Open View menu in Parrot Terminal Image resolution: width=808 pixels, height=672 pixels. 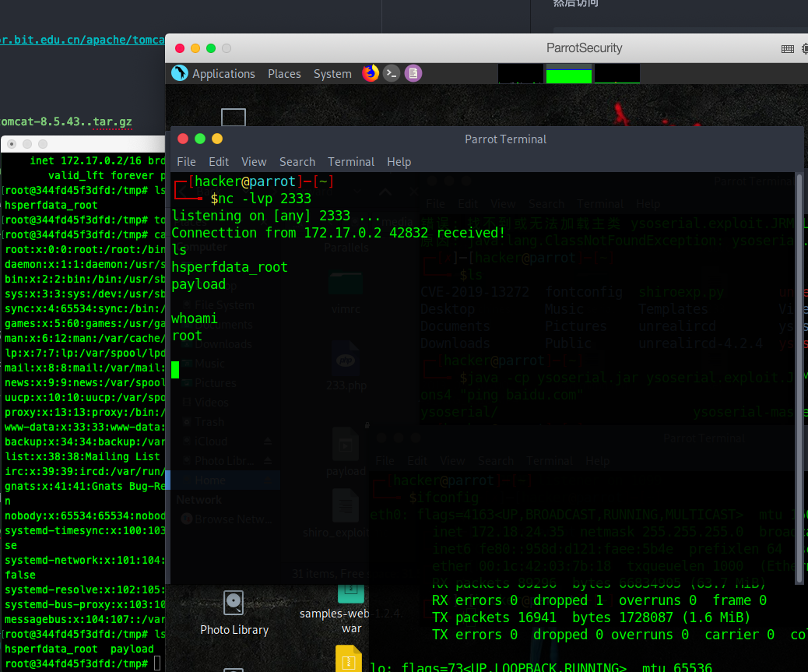tap(254, 162)
